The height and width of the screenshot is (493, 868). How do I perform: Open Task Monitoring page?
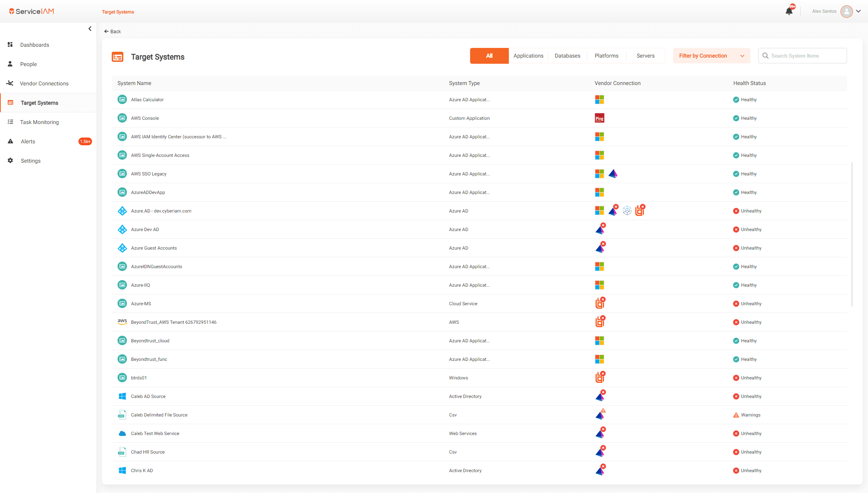click(39, 122)
